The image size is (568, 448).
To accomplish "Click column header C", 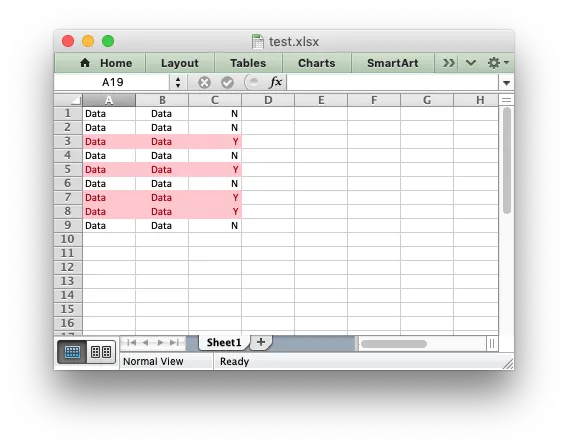I will 215,100.
